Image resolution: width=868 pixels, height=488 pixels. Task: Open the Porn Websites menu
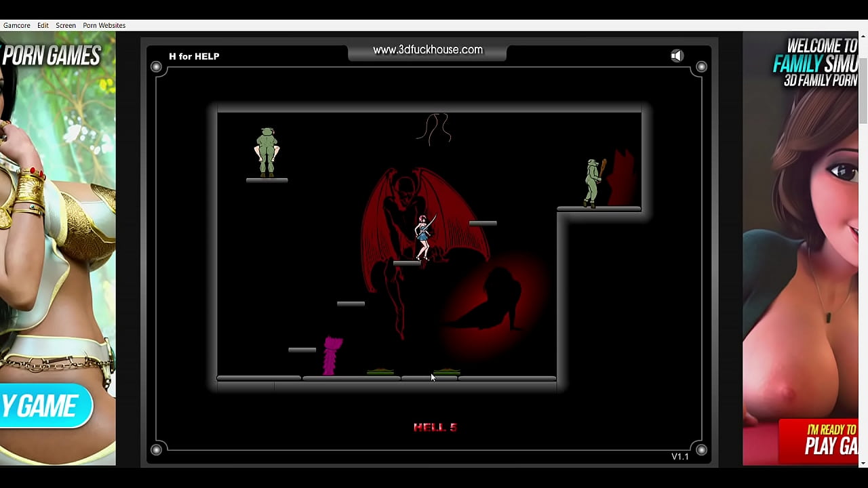103,25
